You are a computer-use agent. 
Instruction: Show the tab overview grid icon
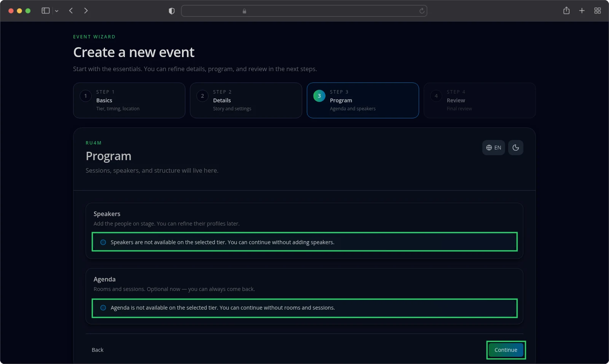pyautogui.click(x=598, y=11)
